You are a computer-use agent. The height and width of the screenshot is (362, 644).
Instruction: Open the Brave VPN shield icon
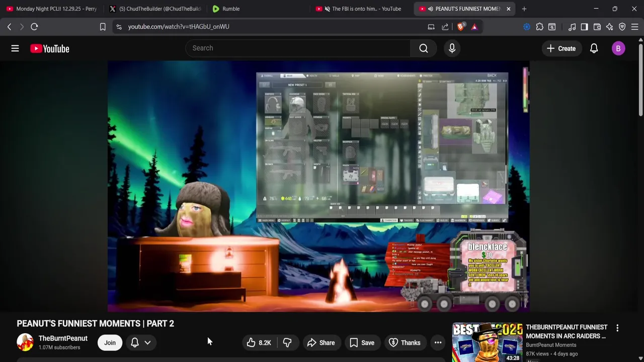pos(622,27)
